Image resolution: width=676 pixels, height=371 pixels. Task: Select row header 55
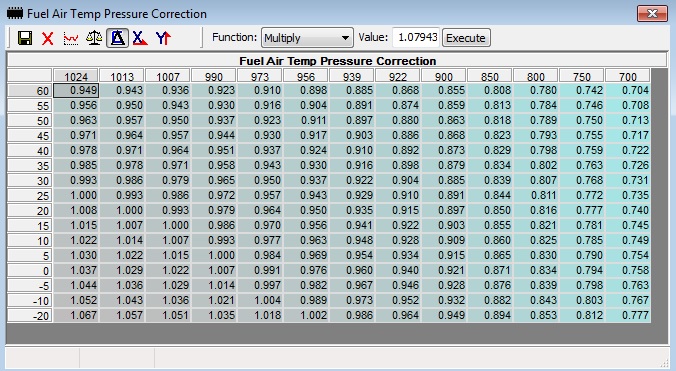point(30,106)
